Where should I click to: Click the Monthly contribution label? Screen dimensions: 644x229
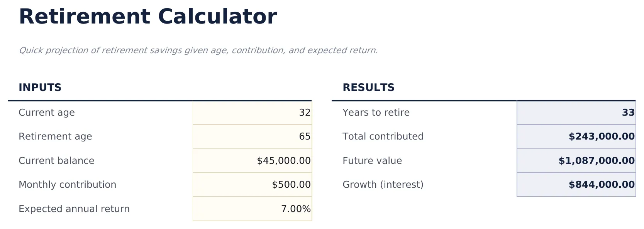click(68, 185)
